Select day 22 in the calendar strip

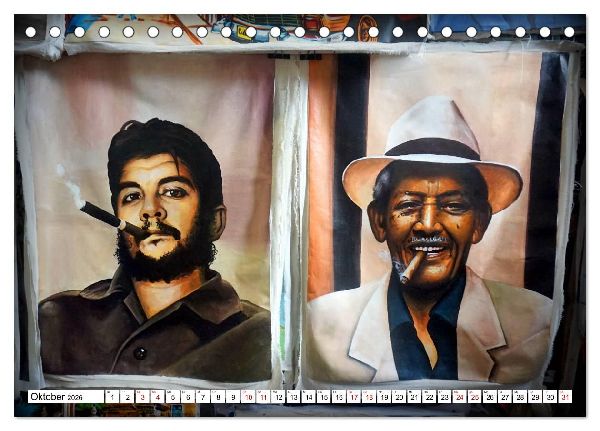tap(429, 397)
